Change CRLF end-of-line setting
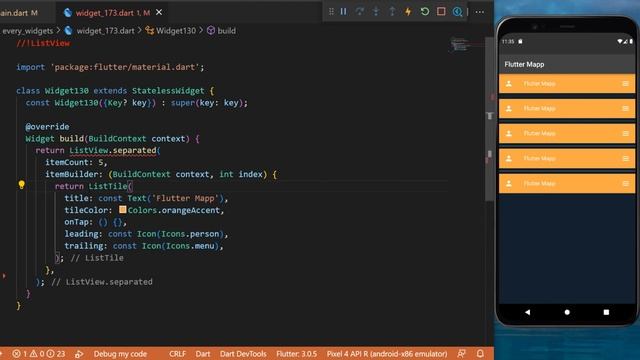The height and width of the screenshot is (360, 640). 177,354
